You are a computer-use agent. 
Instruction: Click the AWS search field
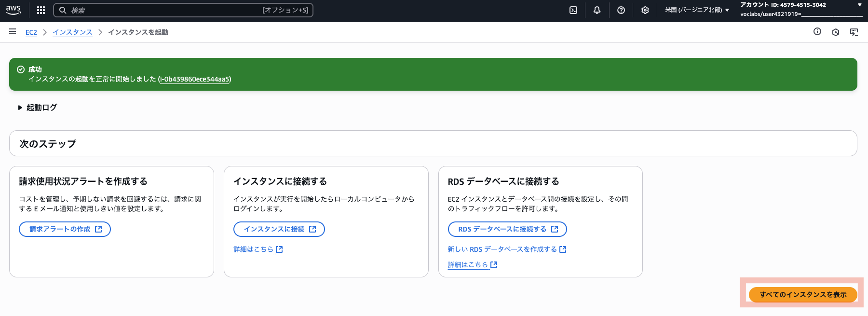tap(183, 10)
